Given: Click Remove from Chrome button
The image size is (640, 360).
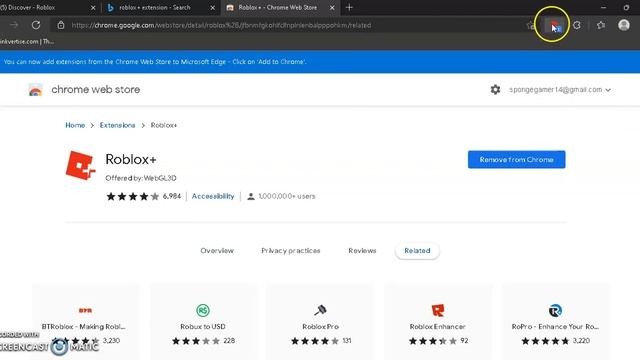Looking at the screenshot, I should [516, 160].
